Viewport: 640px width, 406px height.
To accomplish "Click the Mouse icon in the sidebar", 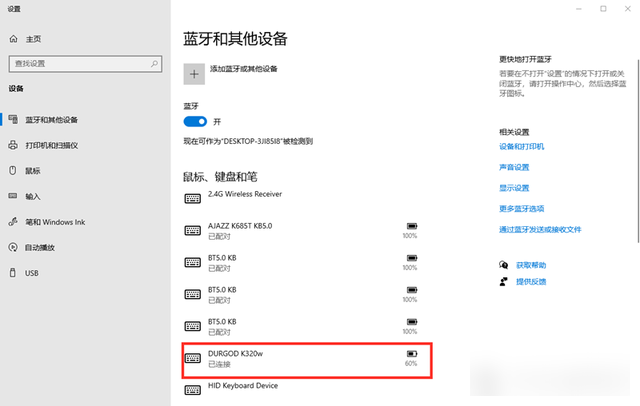I will pos(13,171).
